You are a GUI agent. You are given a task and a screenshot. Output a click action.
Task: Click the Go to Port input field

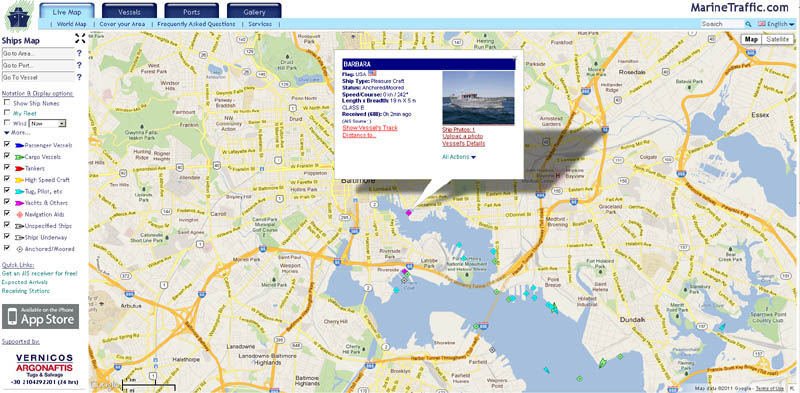[38, 65]
